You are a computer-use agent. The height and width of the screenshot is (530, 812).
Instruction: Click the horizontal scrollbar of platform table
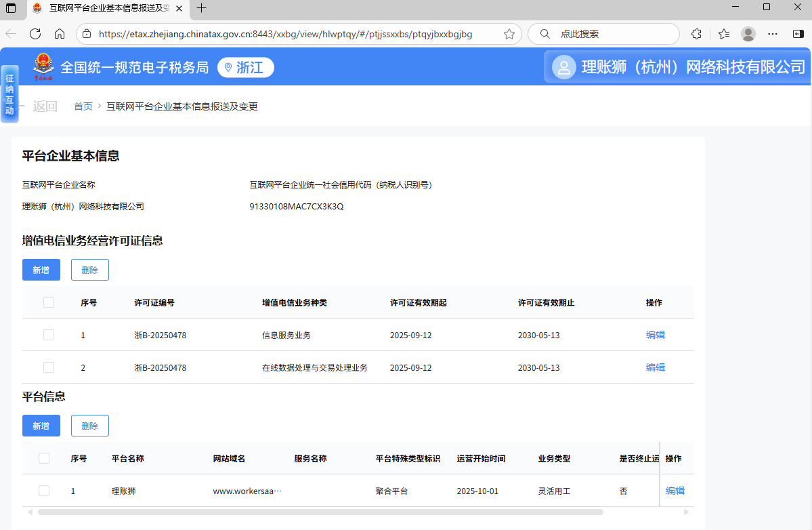click(x=320, y=512)
